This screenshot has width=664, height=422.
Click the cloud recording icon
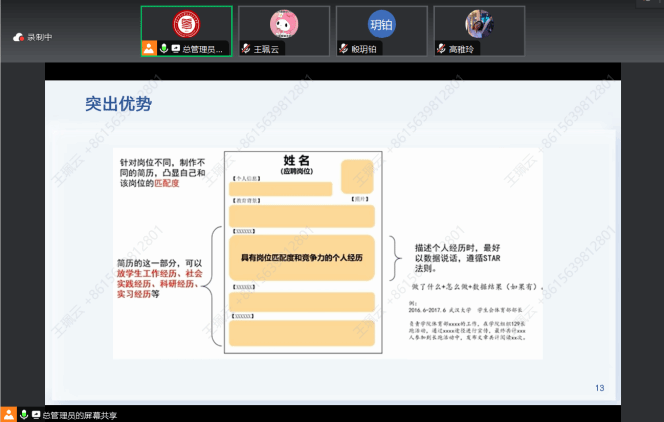18,37
